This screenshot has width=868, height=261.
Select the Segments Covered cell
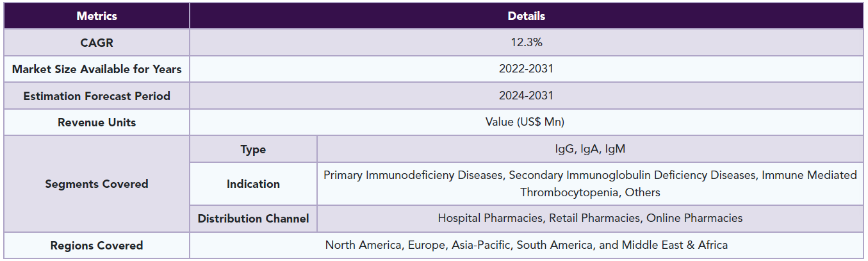click(97, 184)
